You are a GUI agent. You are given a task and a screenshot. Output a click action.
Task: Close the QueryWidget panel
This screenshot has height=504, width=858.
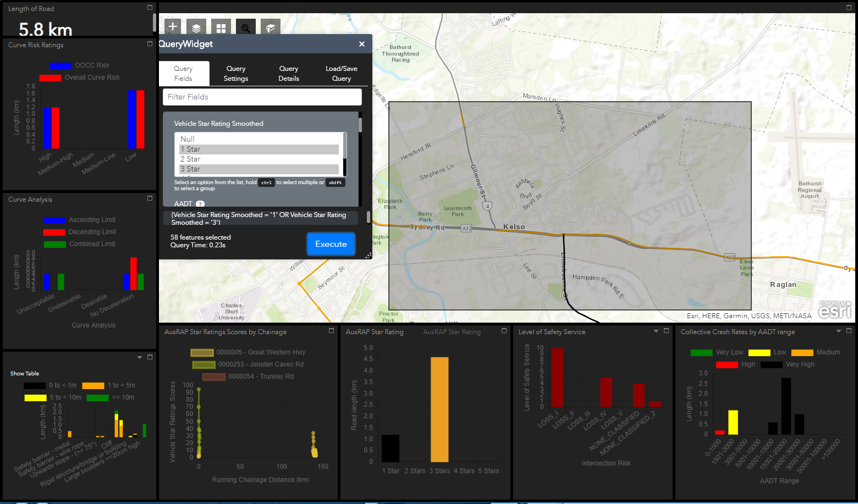(362, 44)
